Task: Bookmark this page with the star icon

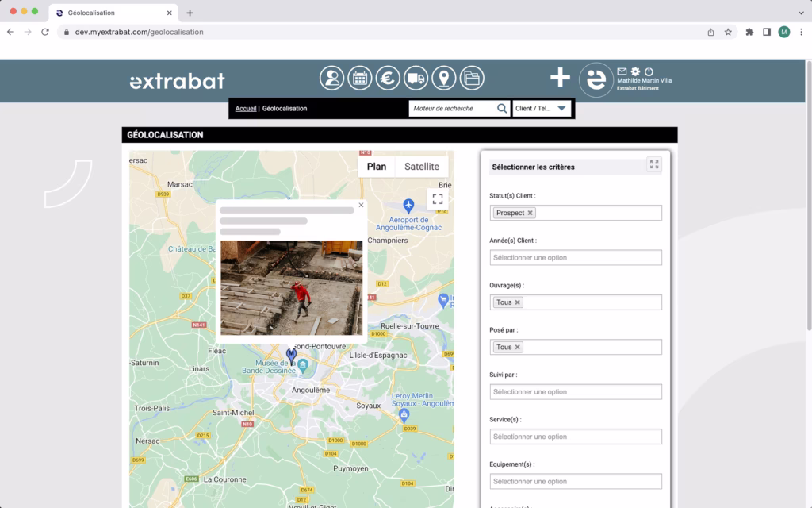Action: pyautogui.click(x=728, y=32)
